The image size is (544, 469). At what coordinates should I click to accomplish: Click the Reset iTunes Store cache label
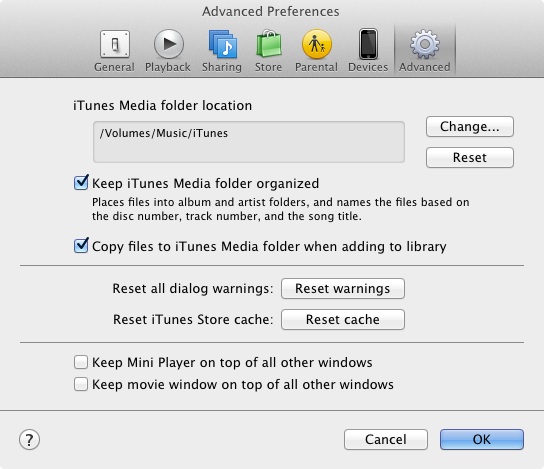point(193,319)
